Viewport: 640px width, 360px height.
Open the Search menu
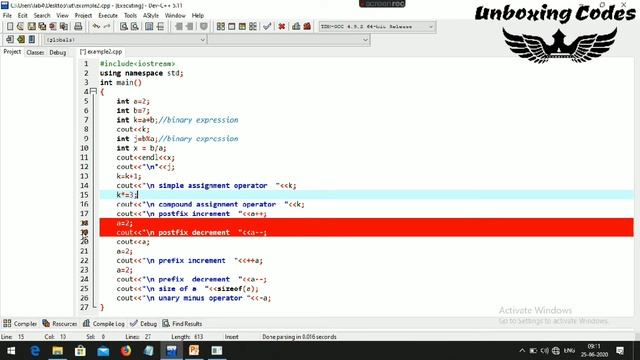pyautogui.click(x=42, y=16)
